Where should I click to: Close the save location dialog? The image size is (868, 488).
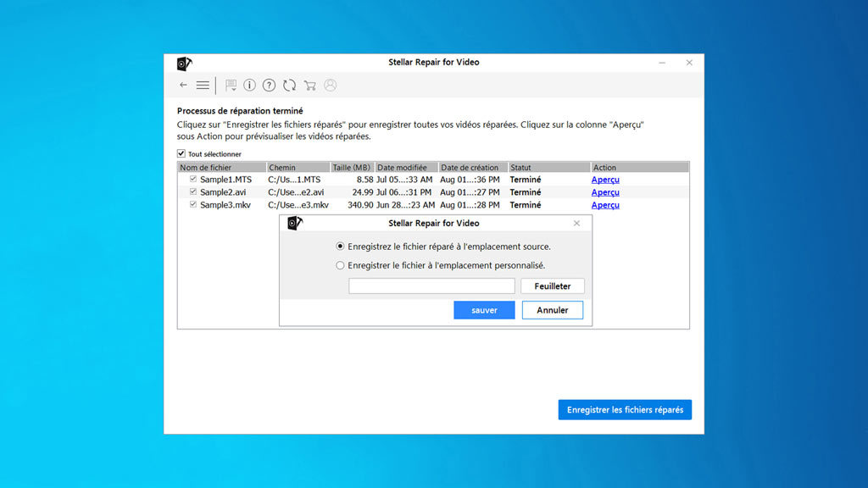click(x=576, y=223)
